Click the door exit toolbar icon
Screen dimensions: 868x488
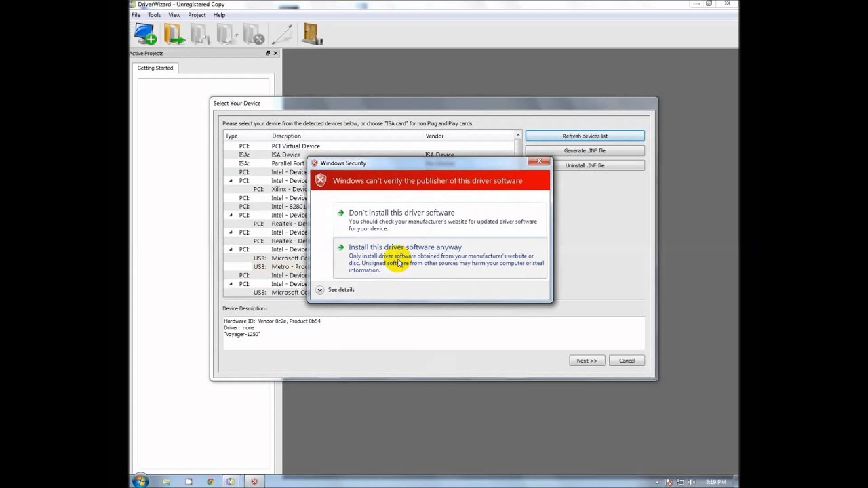(312, 34)
